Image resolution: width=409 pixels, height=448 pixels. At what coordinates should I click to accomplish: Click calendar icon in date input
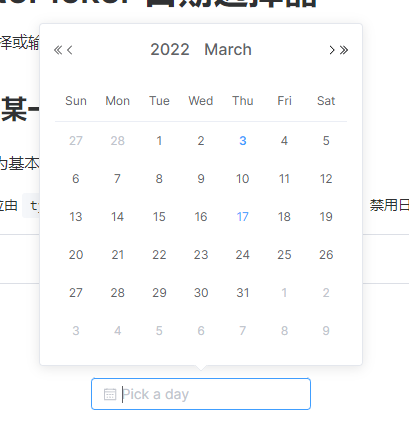tap(110, 394)
